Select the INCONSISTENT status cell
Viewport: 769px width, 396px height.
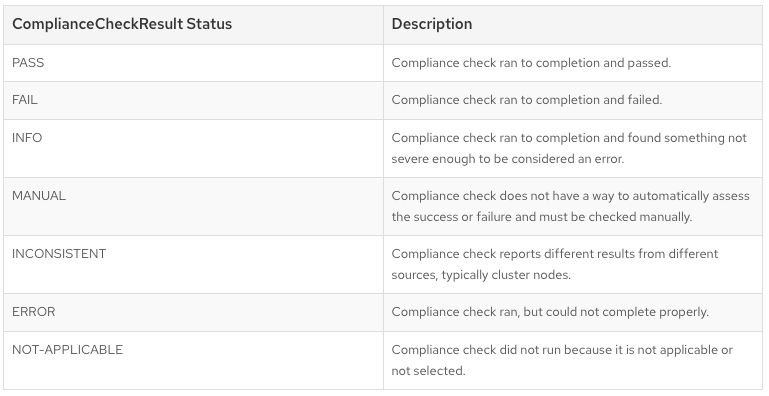point(193,264)
